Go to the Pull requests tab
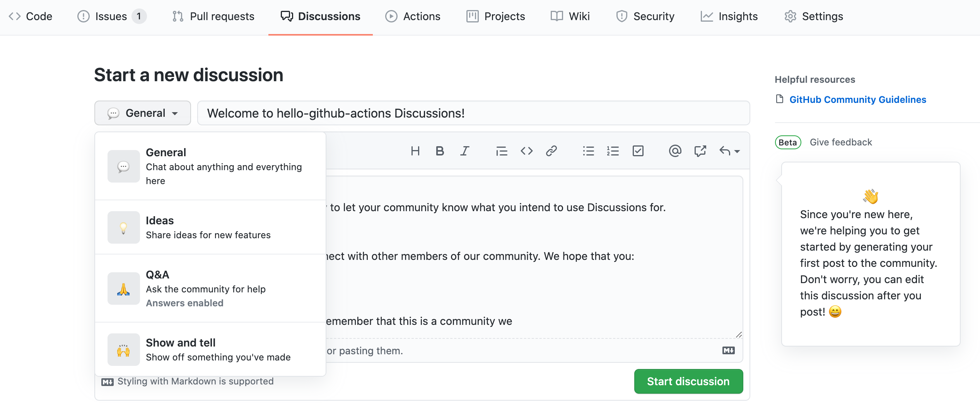 pos(213,16)
